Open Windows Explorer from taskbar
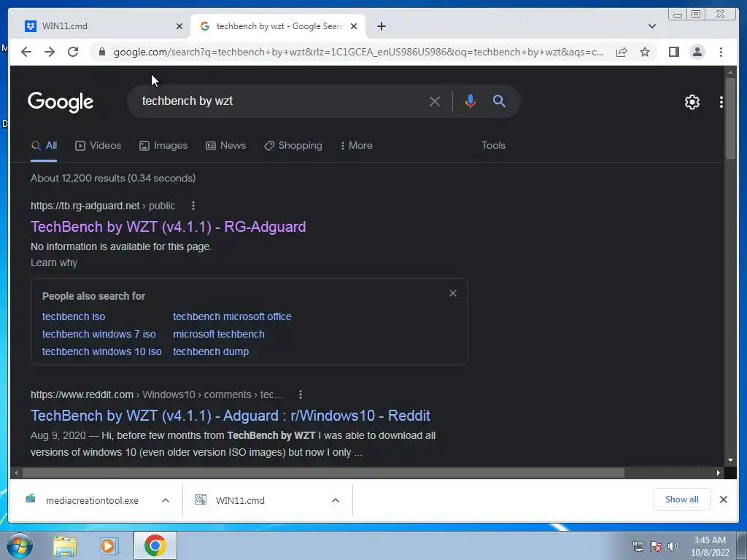 (x=65, y=546)
